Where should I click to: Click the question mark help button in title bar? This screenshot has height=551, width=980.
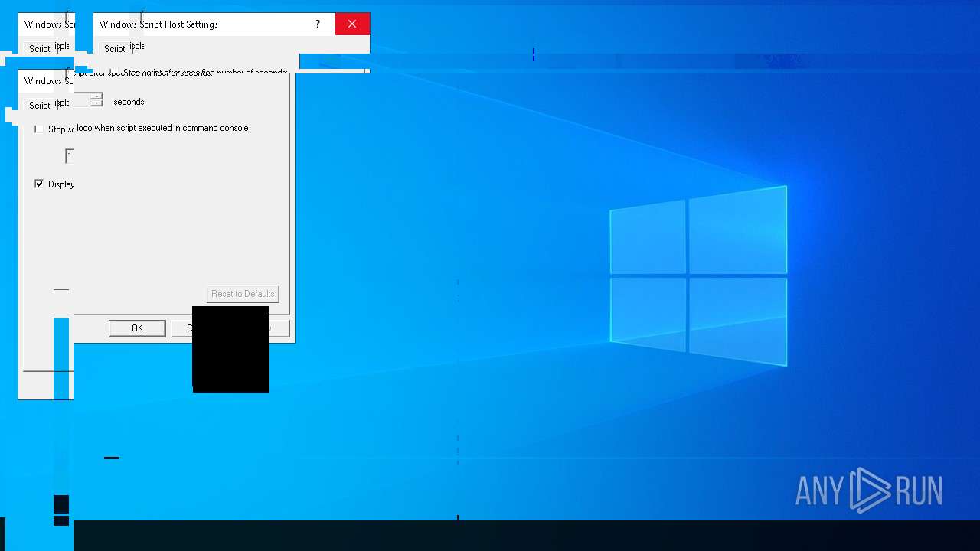point(318,24)
